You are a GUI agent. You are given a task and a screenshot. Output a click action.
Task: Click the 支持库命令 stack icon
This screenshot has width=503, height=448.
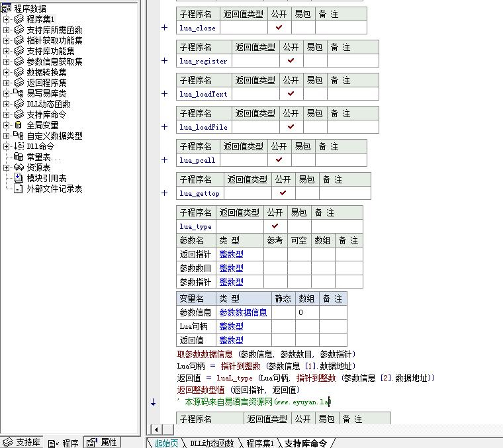(19, 114)
